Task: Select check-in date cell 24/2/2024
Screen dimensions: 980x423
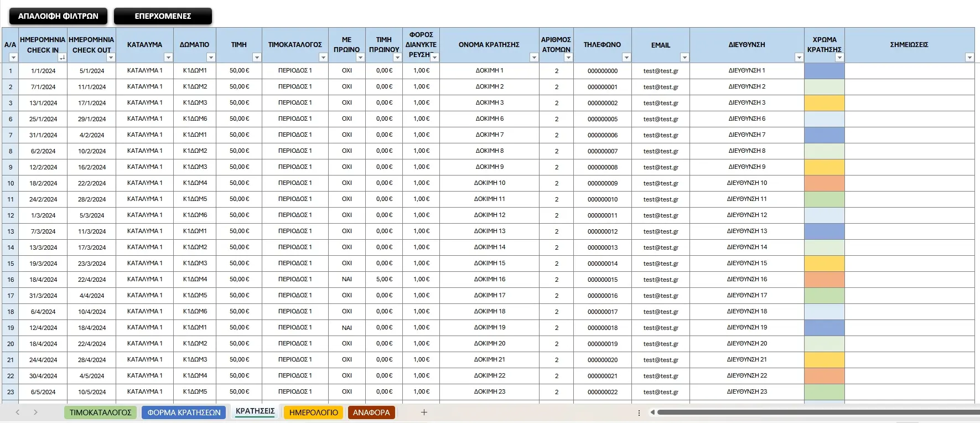Action: click(x=43, y=199)
